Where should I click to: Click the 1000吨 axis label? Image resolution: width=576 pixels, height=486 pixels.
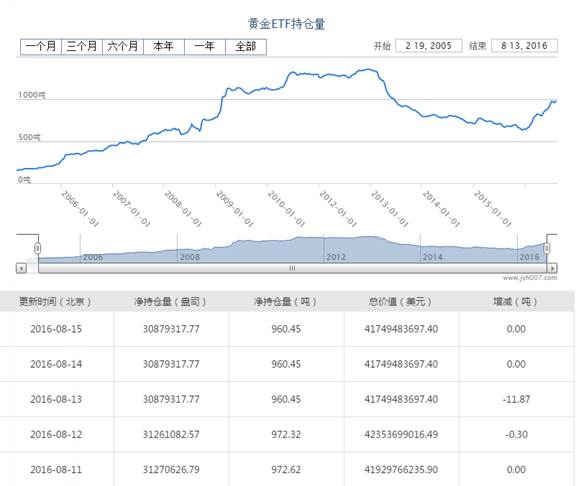click(x=32, y=95)
